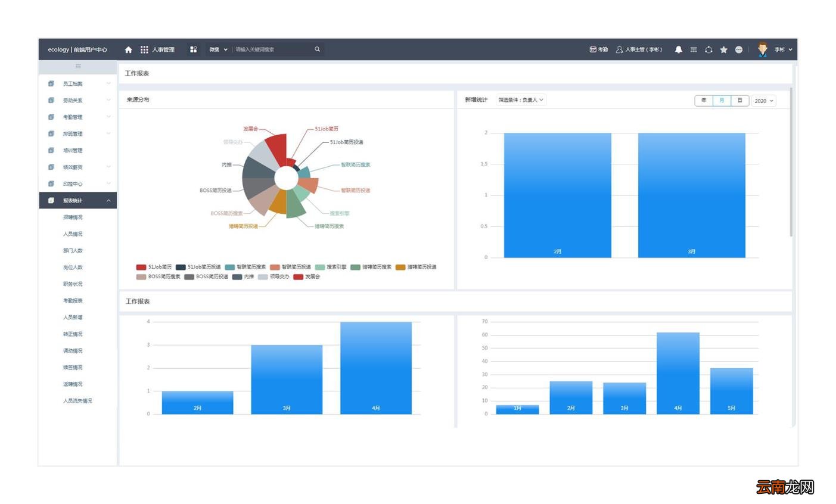
Task: Select the 月 time range option
Action: pyautogui.click(x=722, y=101)
